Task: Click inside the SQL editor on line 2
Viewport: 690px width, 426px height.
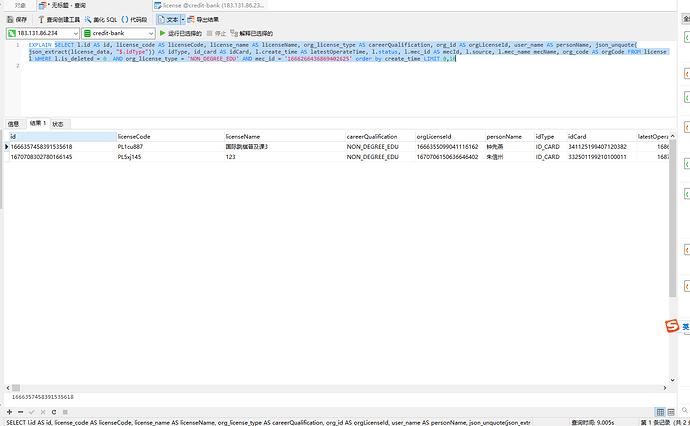Action: pos(348,66)
